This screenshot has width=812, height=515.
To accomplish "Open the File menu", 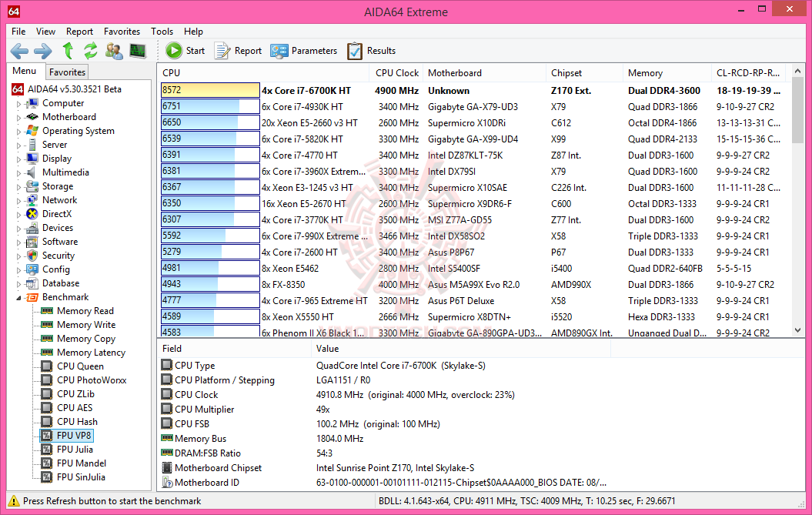I will (x=18, y=32).
